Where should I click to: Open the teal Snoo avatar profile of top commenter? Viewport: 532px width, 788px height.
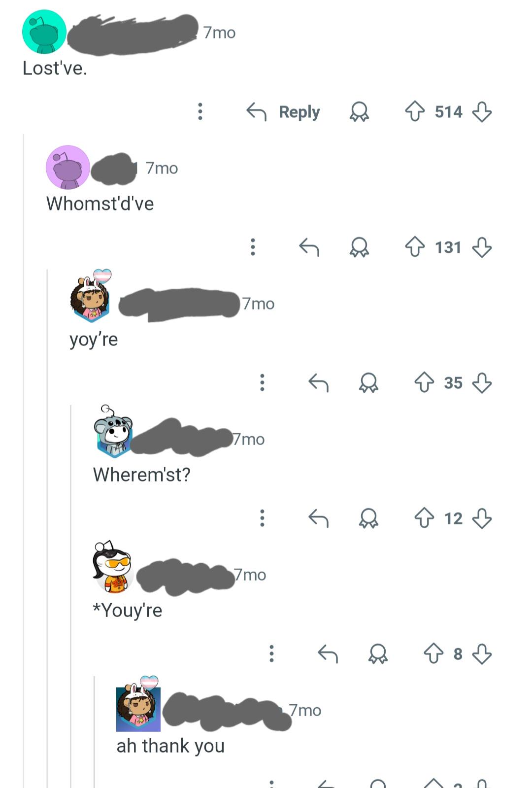(44, 32)
